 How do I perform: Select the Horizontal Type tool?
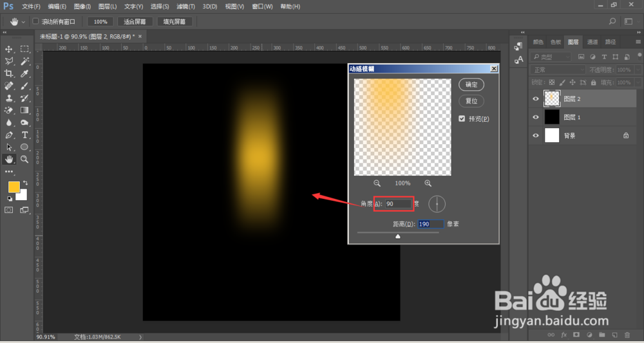24,134
